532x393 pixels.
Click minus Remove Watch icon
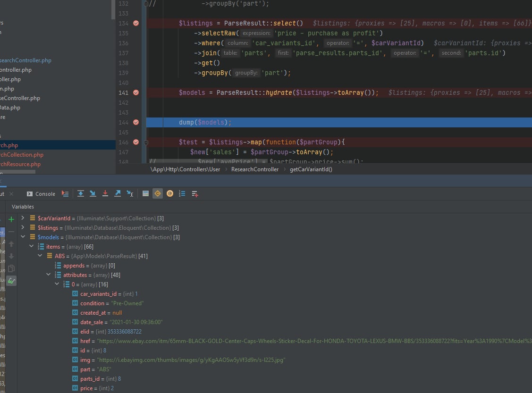[x=11, y=232]
